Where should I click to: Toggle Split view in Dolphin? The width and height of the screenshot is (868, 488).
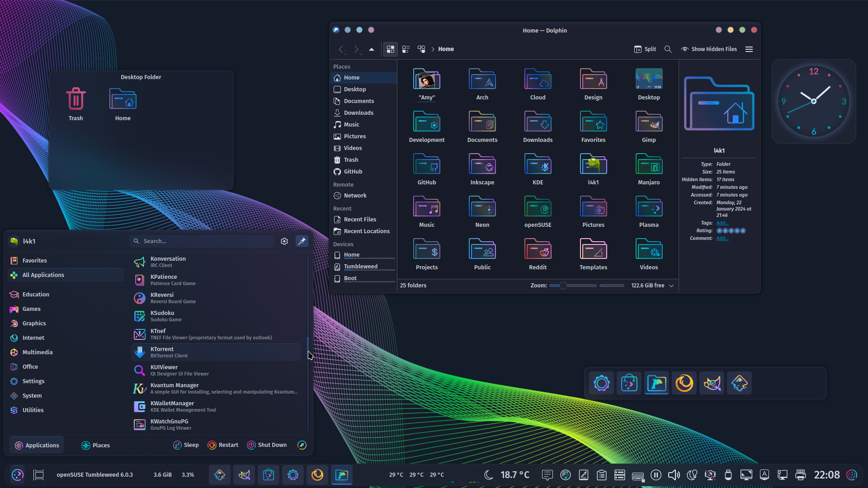pyautogui.click(x=645, y=49)
